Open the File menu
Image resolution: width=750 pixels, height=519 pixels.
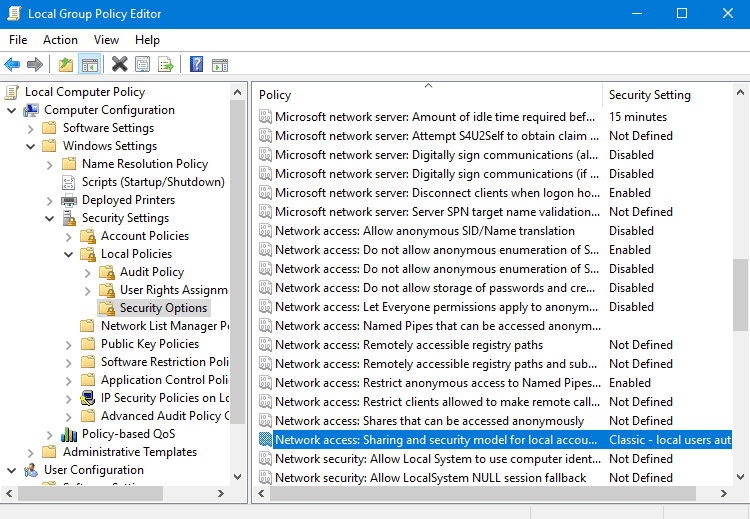click(18, 40)
